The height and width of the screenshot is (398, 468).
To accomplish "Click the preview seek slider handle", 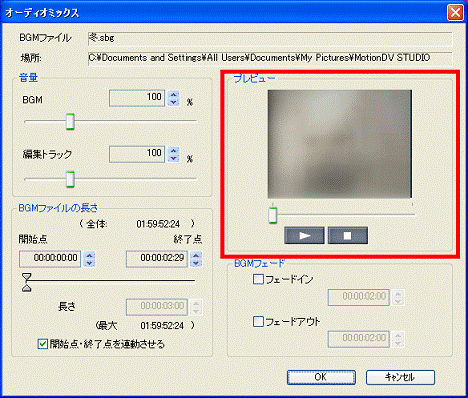I will (x=273, y=215).
